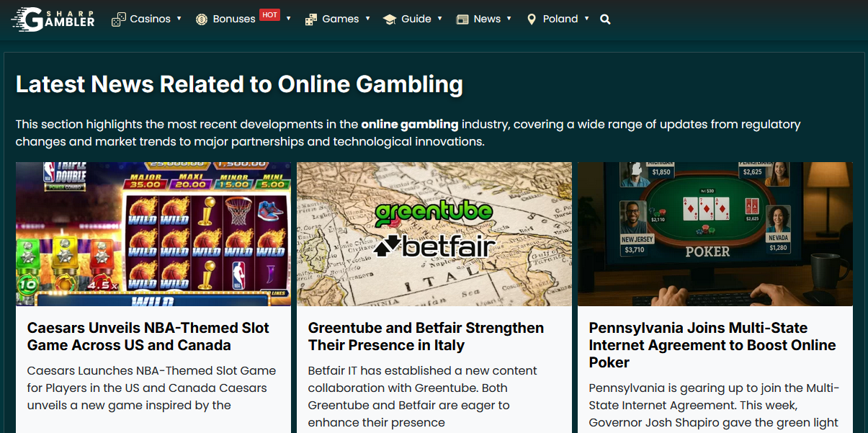This screenshot has height=433, width=868.
Task: Expand the Games dropdown arrow
Action: 367,19
